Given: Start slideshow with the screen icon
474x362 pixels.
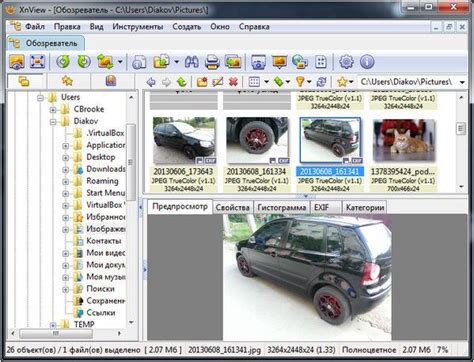Looking at the screenshot, I should click(280, 62).
